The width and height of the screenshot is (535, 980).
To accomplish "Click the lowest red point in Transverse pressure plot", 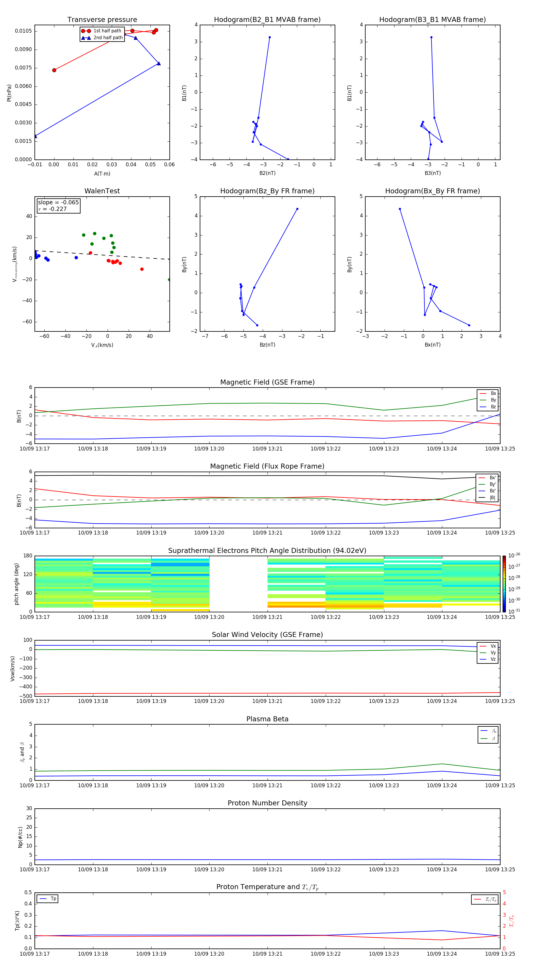I will coord(54,70).
